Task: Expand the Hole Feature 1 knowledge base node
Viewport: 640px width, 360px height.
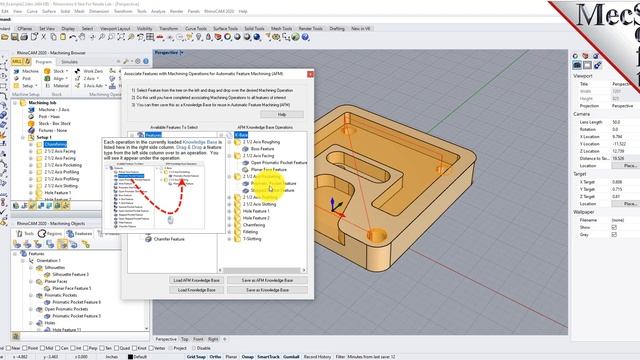Action: tap(229, 211)
